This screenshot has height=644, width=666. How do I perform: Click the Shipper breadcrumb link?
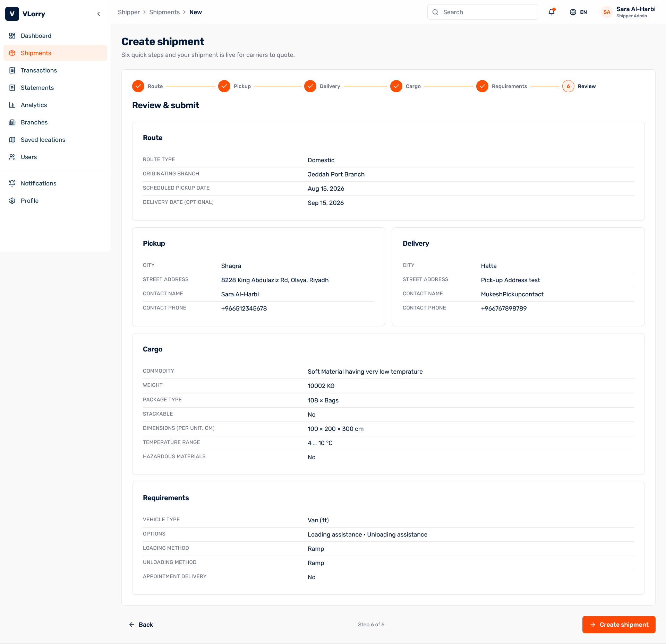click(x=129, y=12)
